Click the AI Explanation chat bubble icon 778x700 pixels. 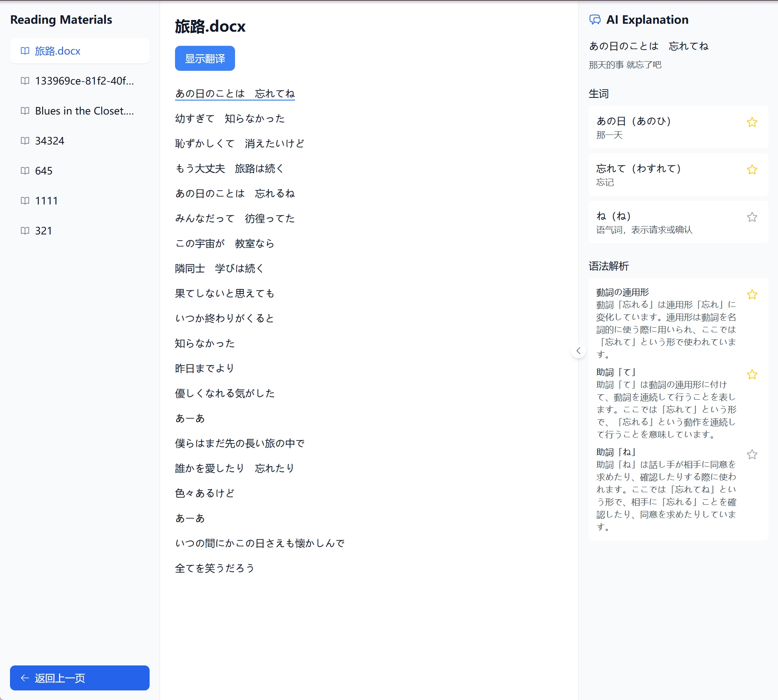(x=595, y=20)
